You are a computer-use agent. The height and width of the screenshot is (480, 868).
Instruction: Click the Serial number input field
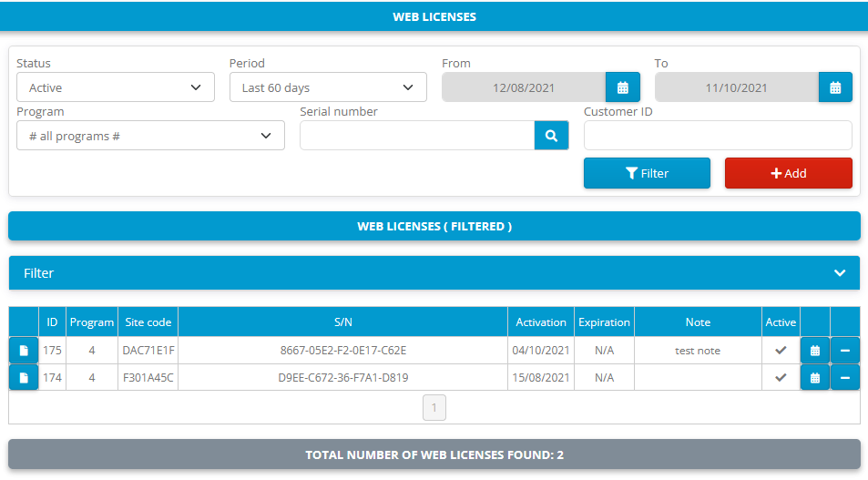point(417,136)
